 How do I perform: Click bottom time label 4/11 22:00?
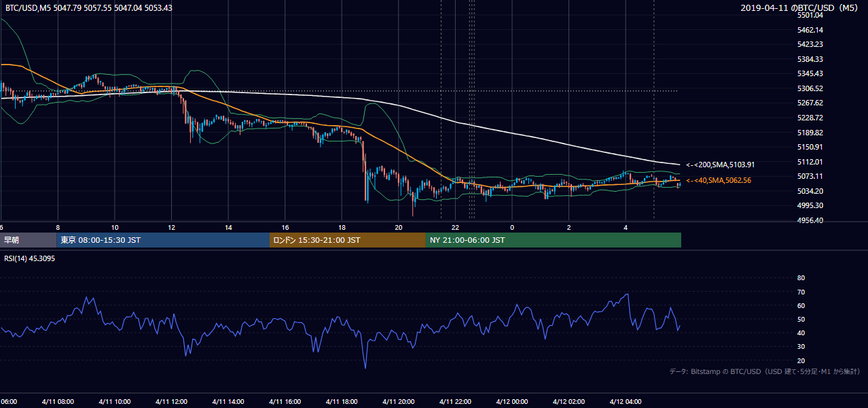[455, 402]
